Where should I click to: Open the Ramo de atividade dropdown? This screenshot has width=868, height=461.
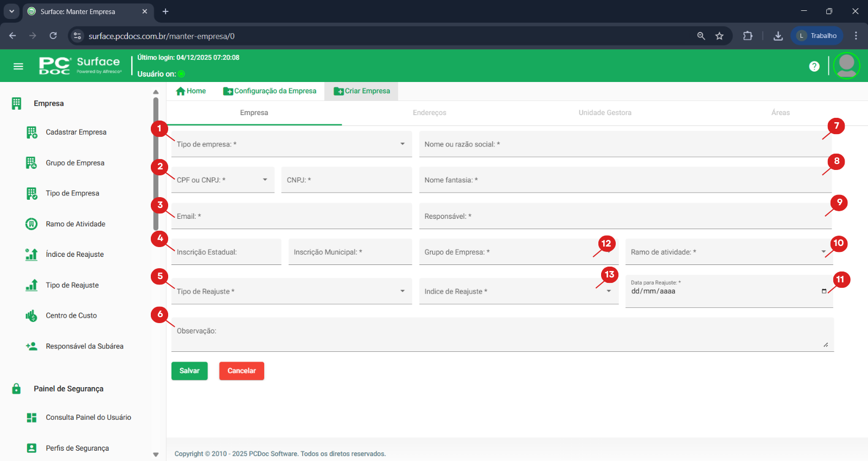click(x=823, y=252)
